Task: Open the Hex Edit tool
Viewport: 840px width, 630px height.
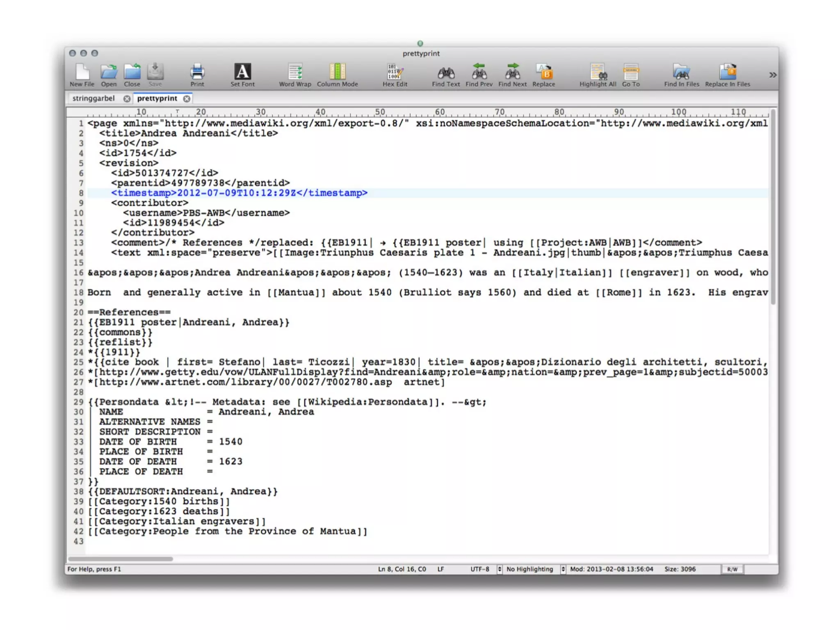Action: pos(395,73)
